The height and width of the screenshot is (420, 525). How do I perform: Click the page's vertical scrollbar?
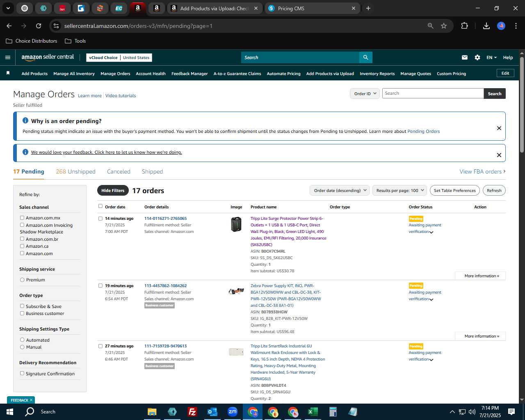[522, 105]
